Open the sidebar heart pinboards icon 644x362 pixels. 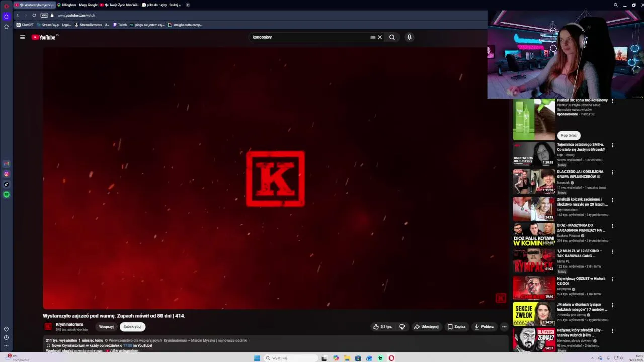[x=6, y=330]
